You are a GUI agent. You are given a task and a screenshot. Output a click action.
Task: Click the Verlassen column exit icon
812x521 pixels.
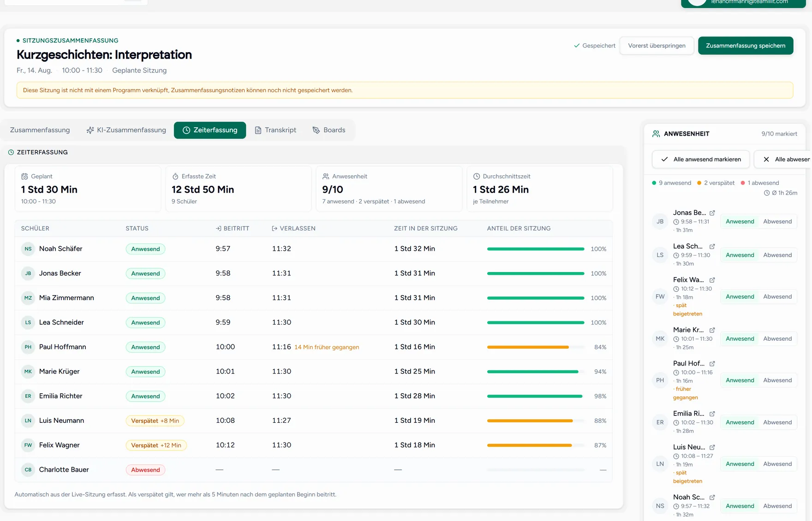(275, 229)
